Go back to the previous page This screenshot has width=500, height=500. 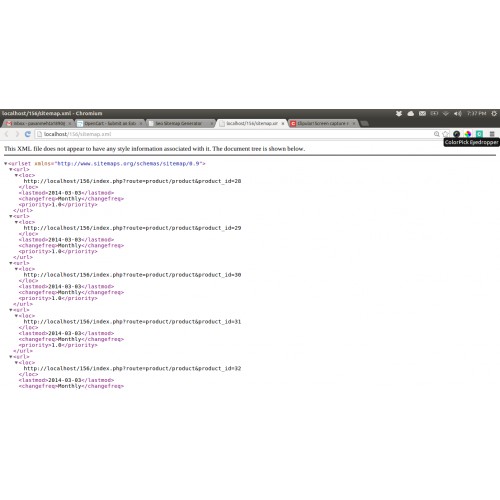point(6,134)
